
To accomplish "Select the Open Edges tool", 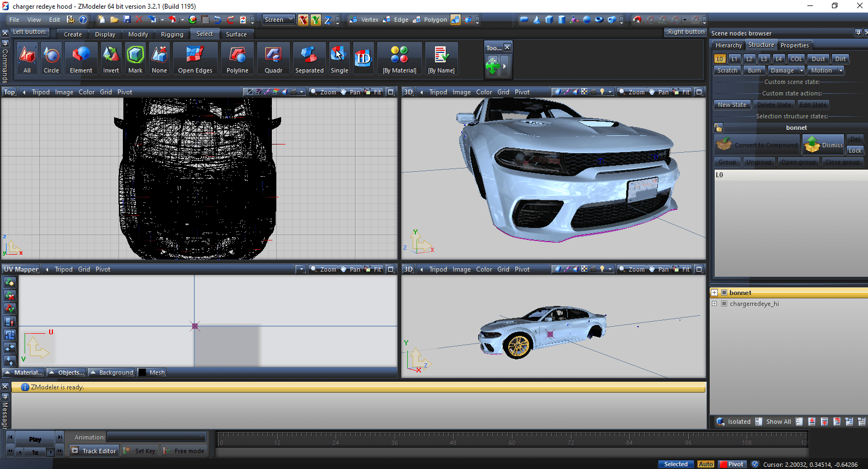I will click(195, 59).
